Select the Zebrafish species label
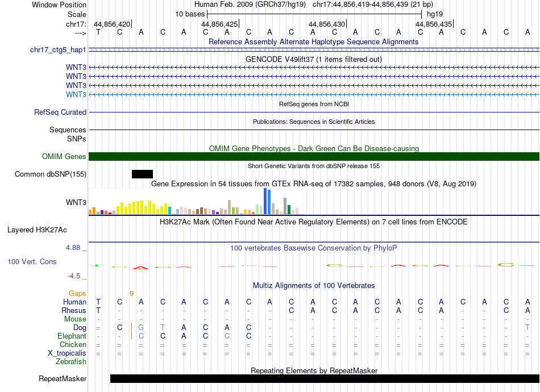Image resolution: width=540 pixels, height=392 pixels. click(x=70, y=361)
